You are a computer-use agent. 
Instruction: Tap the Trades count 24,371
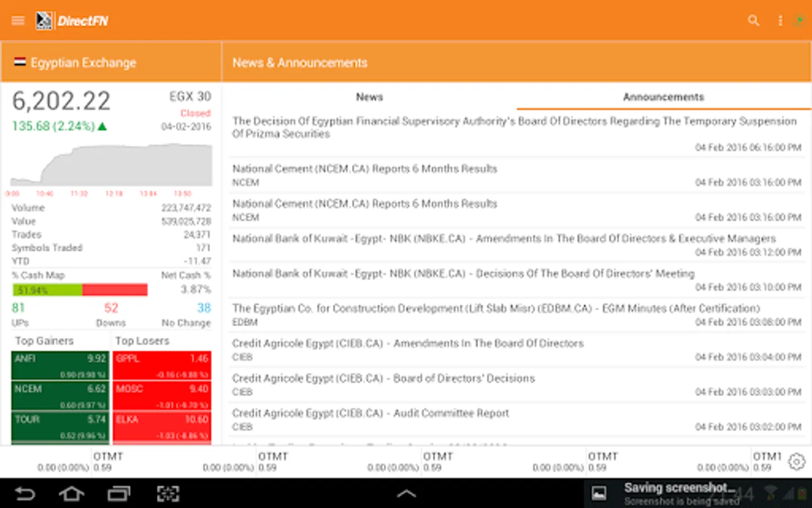[197, 235]
